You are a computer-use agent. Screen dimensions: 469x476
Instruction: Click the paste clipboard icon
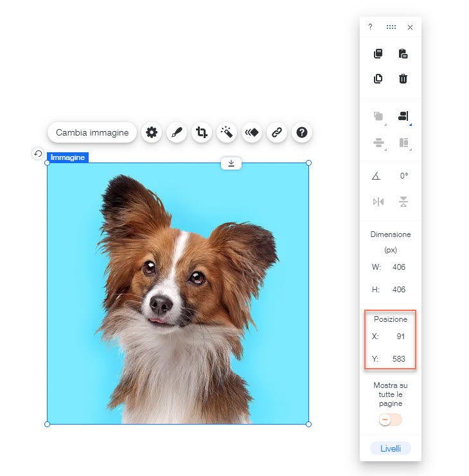[403, 54]
